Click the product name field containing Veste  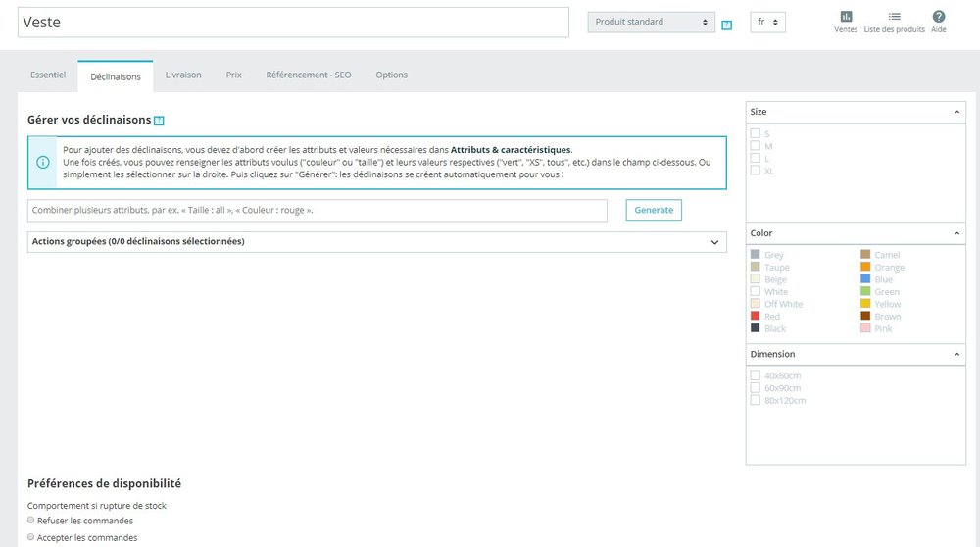(293, 23)
